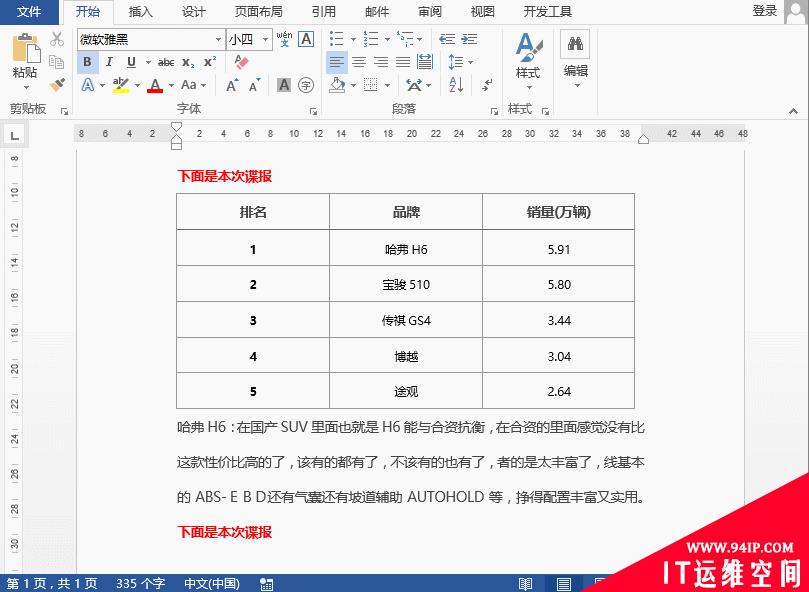This screenshot has height=592, width=809.
Task: Select the Format Painter brush
Action: coord(57,85)
